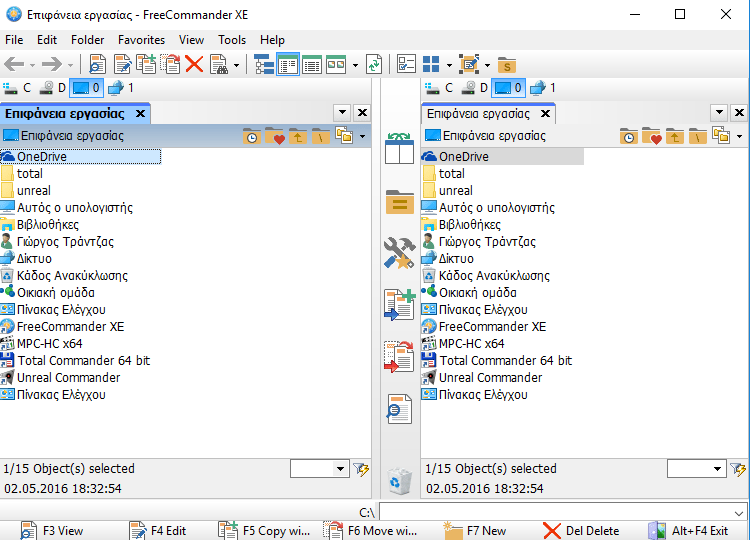Open the Folder menu
The image size is (750, 540).
(x=88, y=40)
